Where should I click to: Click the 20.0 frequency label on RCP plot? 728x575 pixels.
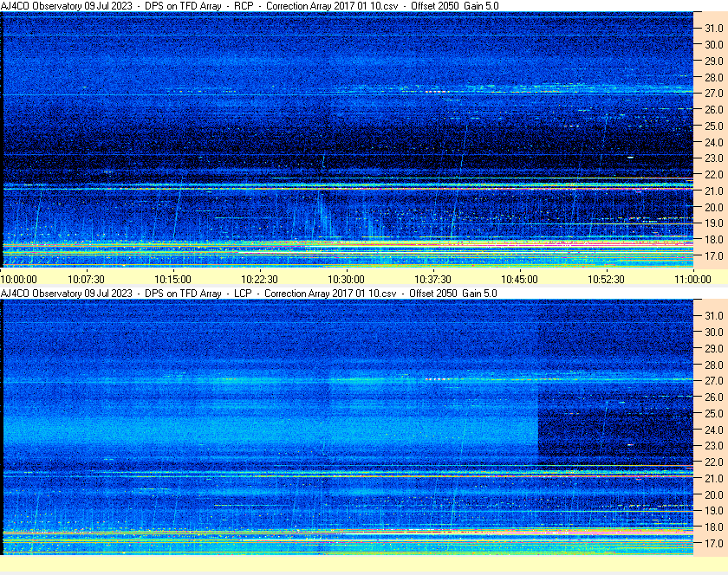714,207
